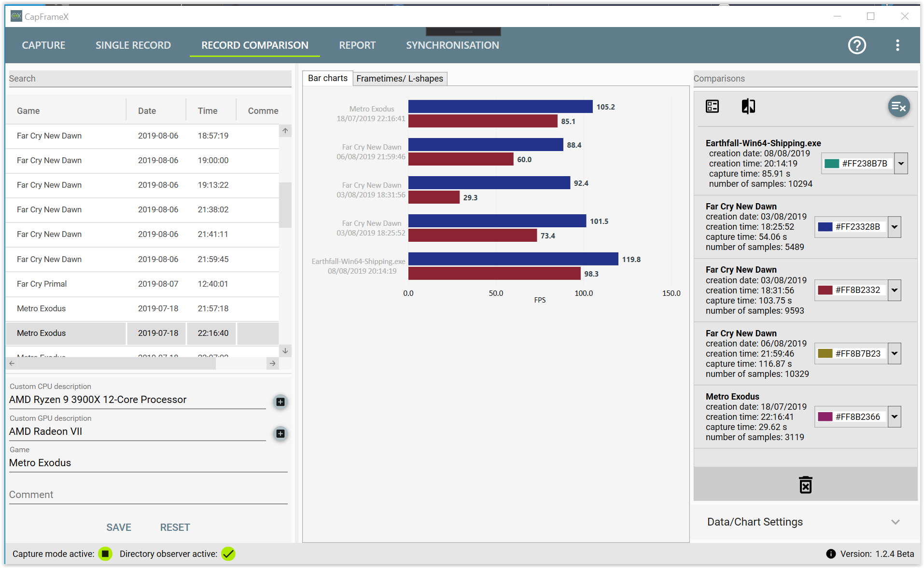Click the CapFrameX app logo icon

pos(16,16)
